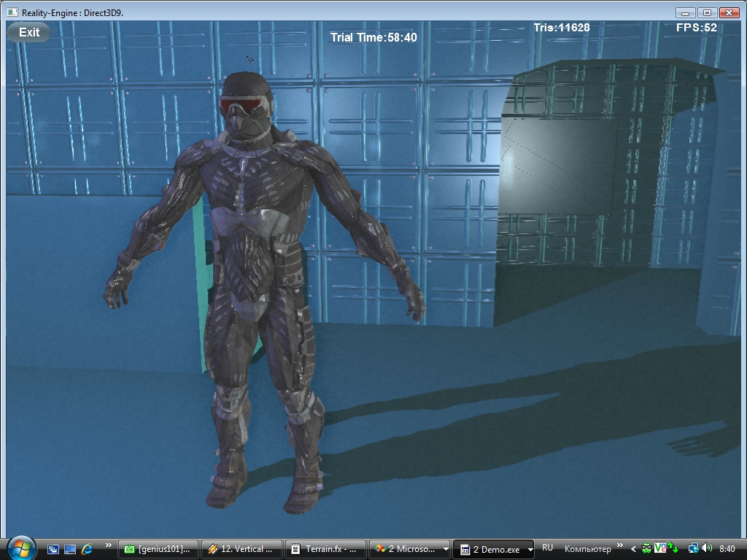Click the RU language indicator
The height and width of the screenshot is (560, 747).
[x=548, y=548]
